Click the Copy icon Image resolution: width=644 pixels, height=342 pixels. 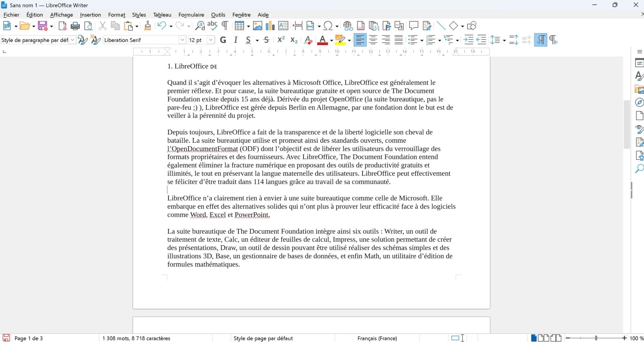point(115,26)
